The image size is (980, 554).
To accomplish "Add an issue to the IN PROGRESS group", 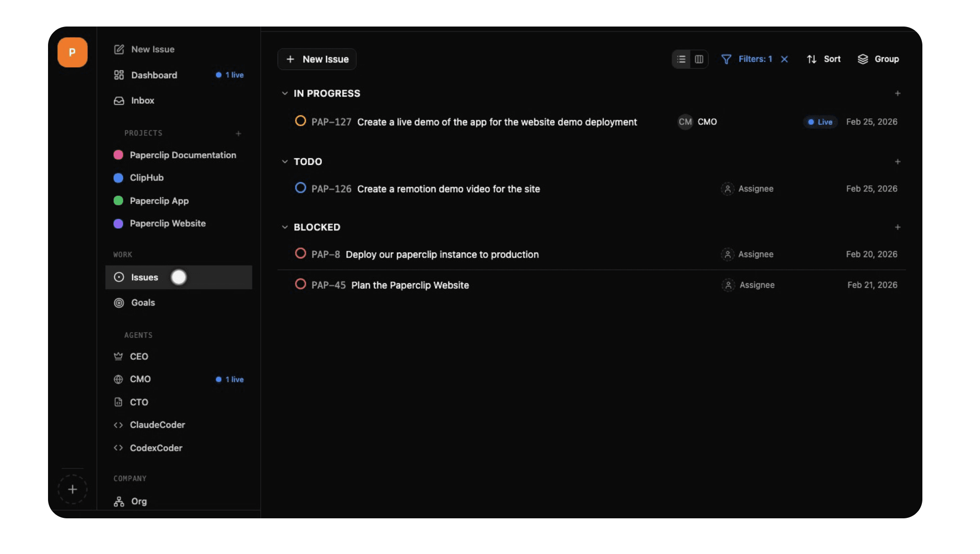I will coord(898,93).
